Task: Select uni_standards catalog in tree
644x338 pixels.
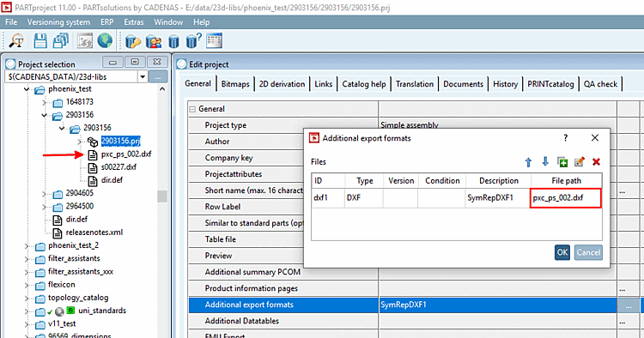Action: coord(102,311)
